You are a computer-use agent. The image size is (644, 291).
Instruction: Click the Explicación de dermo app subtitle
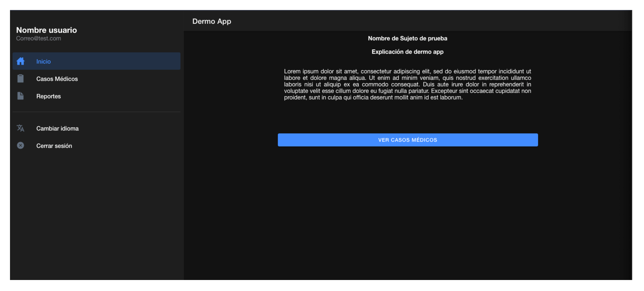coord(407,52)
